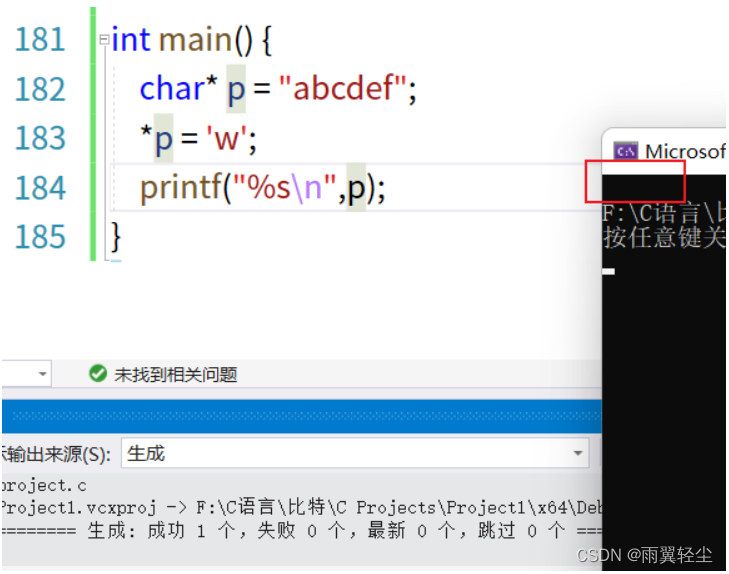This screenshot has height=574, width=729.
Task: Click line number 185 in the gutter
Action: pyautogui.click(x=40, y=237)
